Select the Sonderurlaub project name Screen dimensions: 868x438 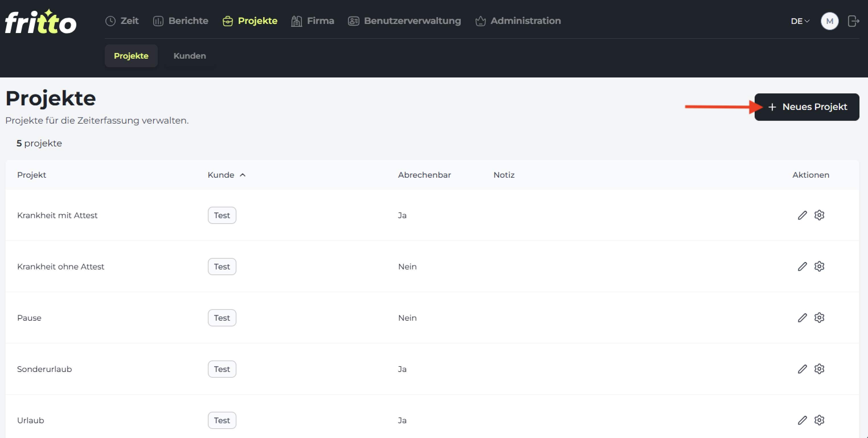(44, 369)
